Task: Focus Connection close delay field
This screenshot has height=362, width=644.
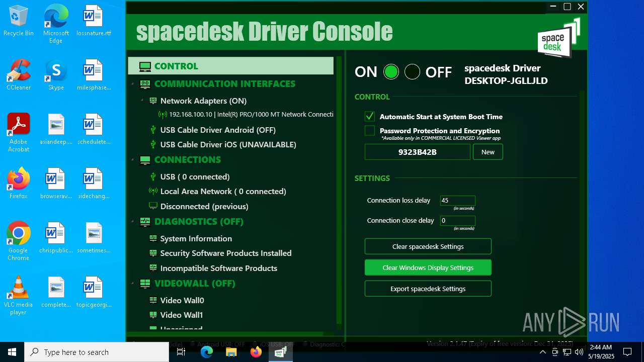Action: [457, 220]
